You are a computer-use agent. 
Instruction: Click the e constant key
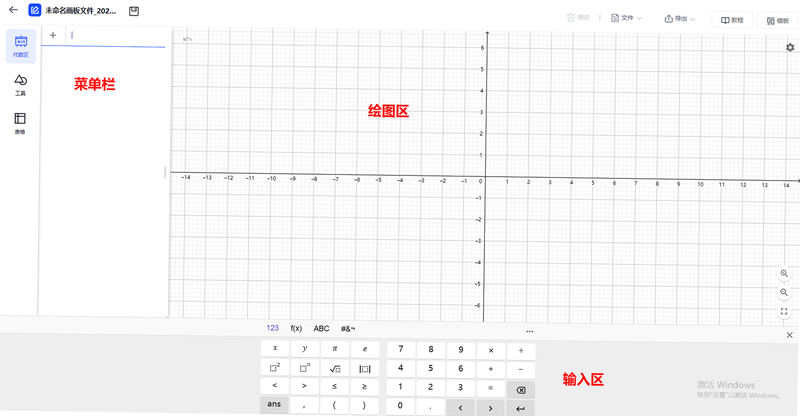coord(365,350)
